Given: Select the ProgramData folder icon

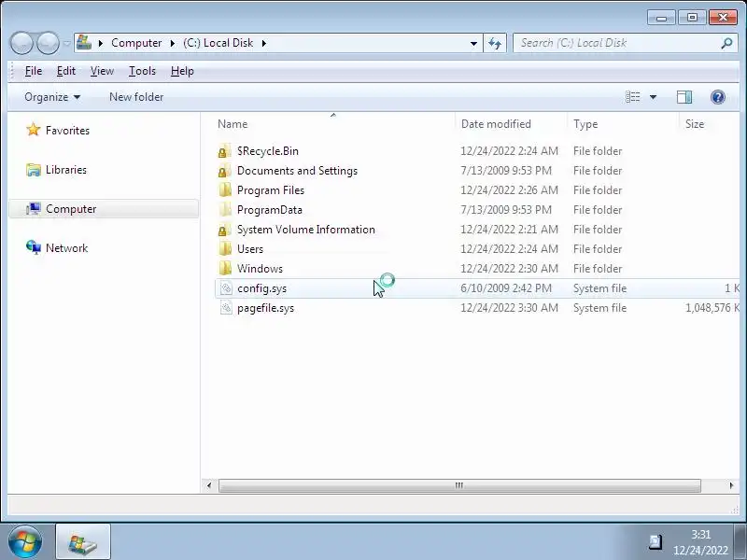Looking at the screenshot, I should 225,209.
